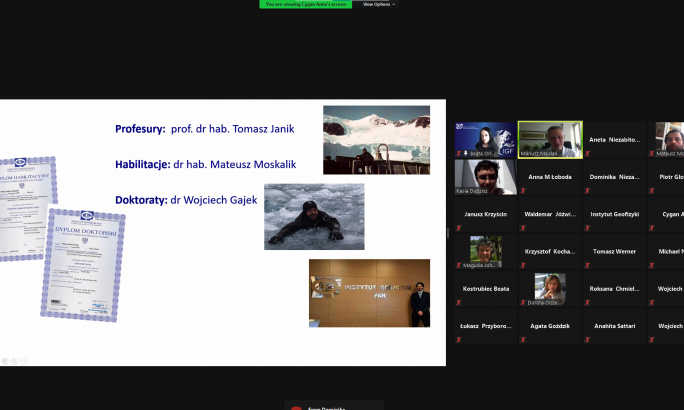This screenshot has width=684, height=410.
Task: Click muted microphone icon on Krzysztof Kocha's tile
Action: (x=523, y=265)
